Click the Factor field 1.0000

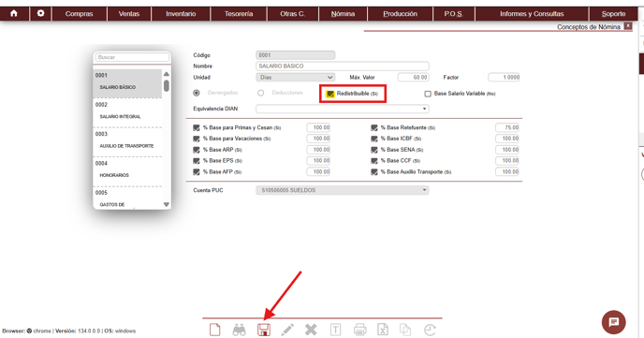tap(504, 77)
